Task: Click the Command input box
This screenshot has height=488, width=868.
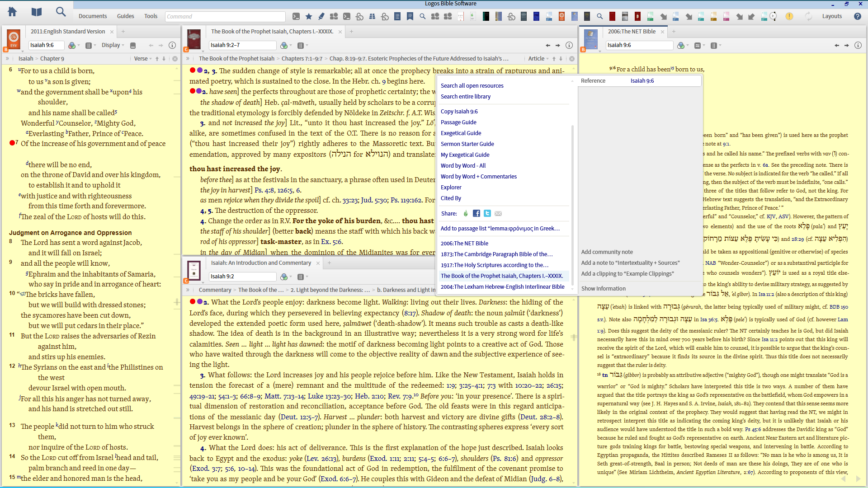Action: (x=225, y=17)
